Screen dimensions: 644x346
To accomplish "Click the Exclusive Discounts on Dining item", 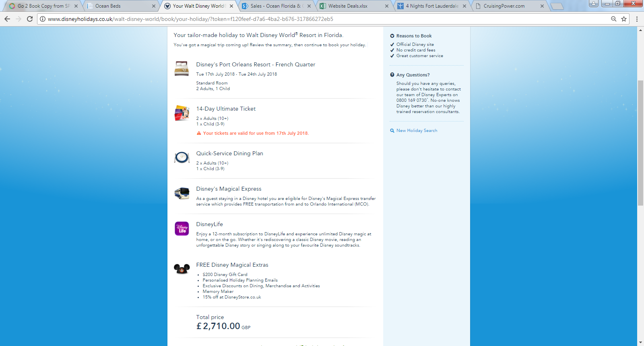I will point(261,286).
